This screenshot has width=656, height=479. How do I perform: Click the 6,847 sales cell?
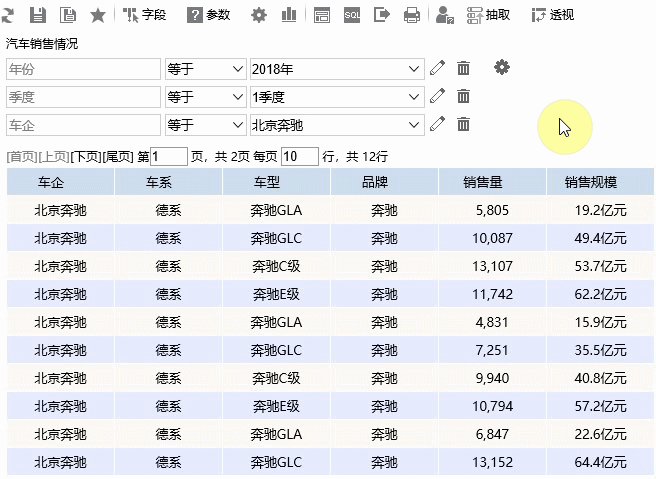[x=492, y=434]
